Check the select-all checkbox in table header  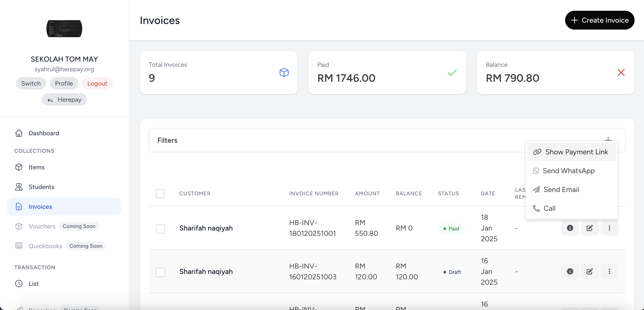coord(161,193)
